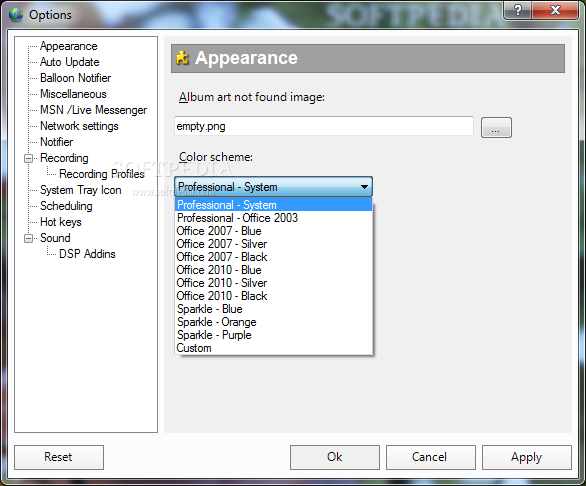The image size is (586, 486).
Task: Click the help question mark button
Action: click(x=518, y=10)
